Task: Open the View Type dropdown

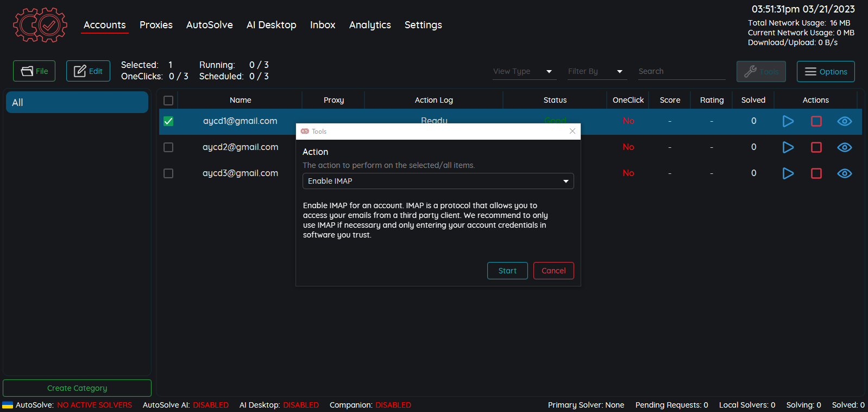Action: pyautogui.click(x=524, y=71)
